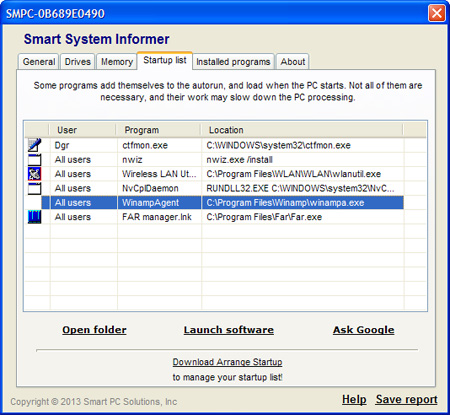Click the Save report link
This screenshot has height=415, width=450.
pyautogui.click(x=407, y=399)
